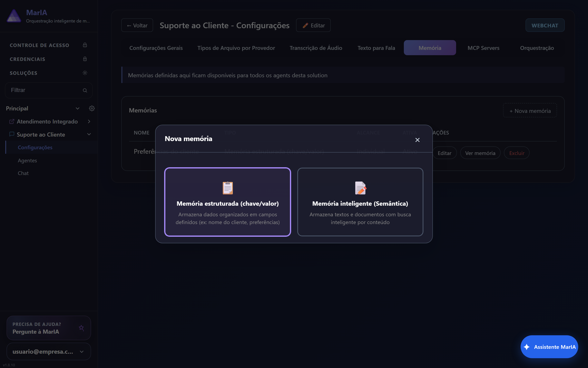Viewport: 588px width, 368px height.
Task: Click the clipboard icon for structured memory
Action: (x=228, y=188)
